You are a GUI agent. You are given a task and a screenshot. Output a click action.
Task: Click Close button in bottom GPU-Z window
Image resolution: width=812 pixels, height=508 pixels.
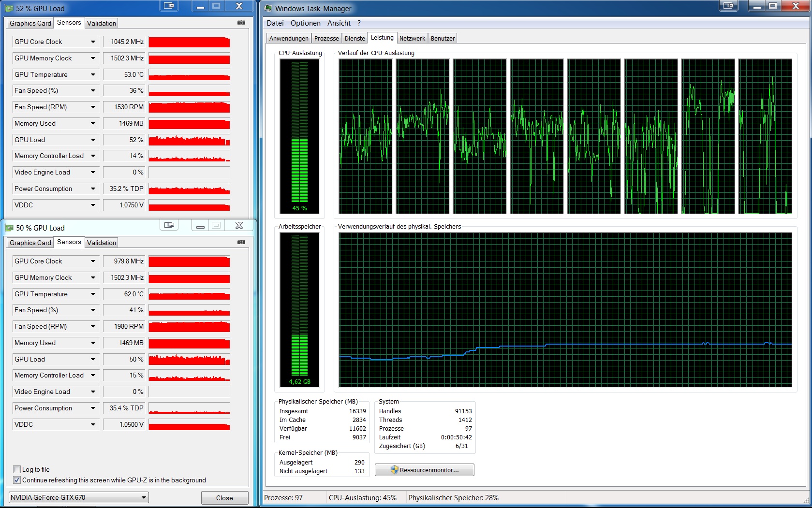[224, 498]
